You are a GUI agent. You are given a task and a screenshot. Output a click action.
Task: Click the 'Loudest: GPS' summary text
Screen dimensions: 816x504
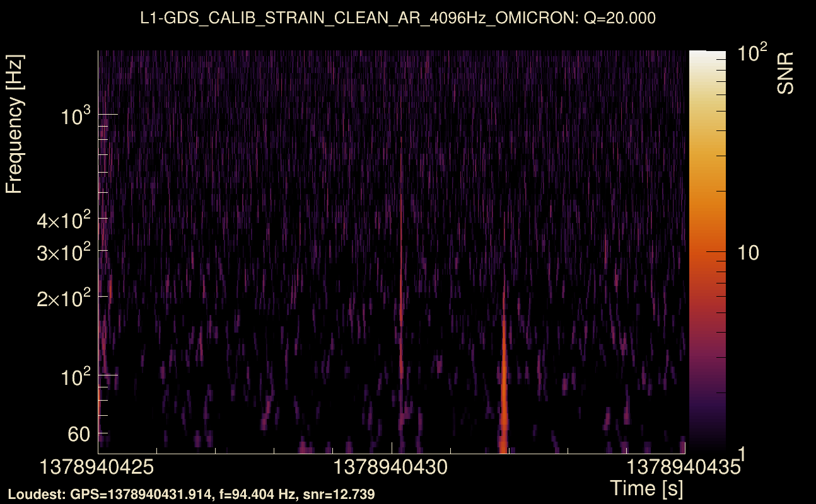pos(191,495)
